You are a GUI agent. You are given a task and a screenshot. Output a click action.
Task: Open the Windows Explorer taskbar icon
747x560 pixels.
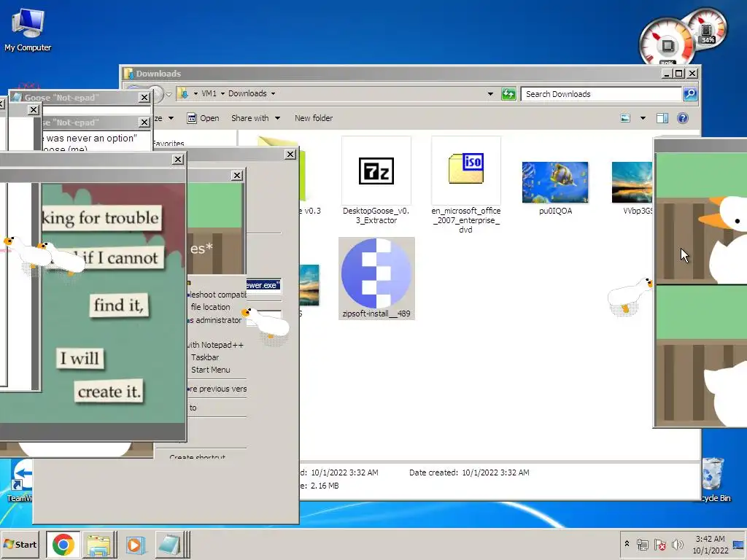(99, 544)
